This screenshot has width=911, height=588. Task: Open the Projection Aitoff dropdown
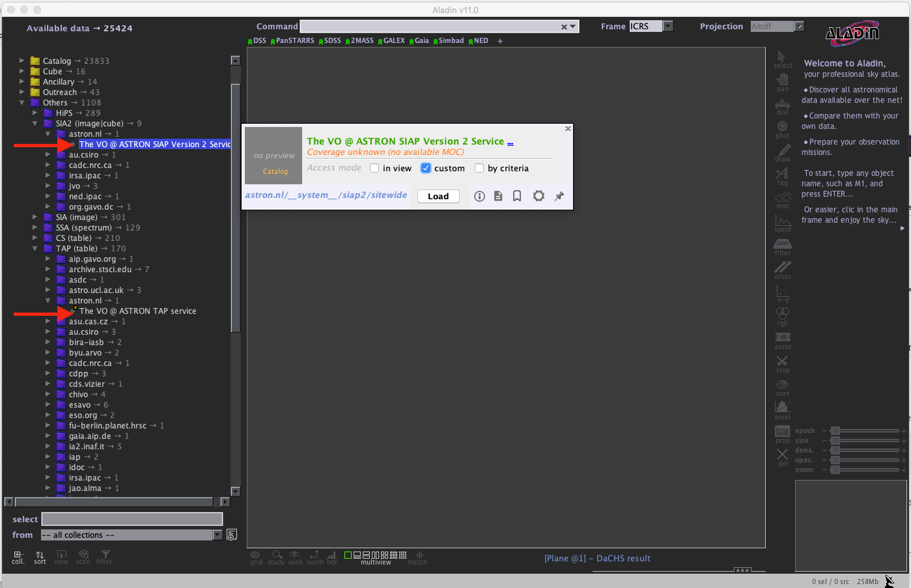tap(799, 26)
